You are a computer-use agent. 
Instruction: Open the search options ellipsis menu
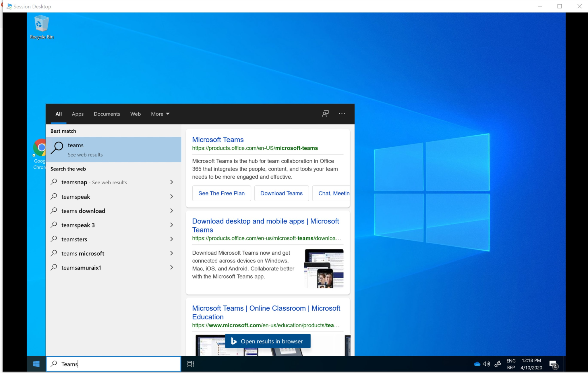point(341,114)
